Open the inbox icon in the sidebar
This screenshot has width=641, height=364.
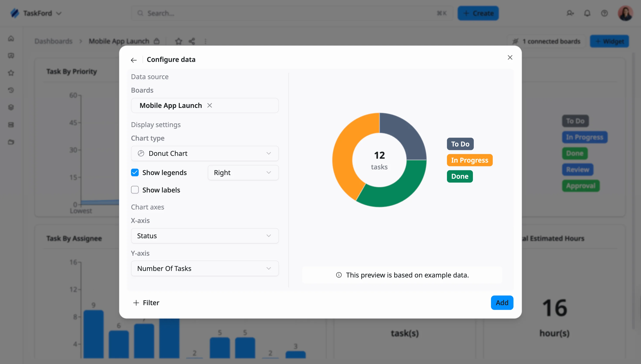click(x=11, y=56)
